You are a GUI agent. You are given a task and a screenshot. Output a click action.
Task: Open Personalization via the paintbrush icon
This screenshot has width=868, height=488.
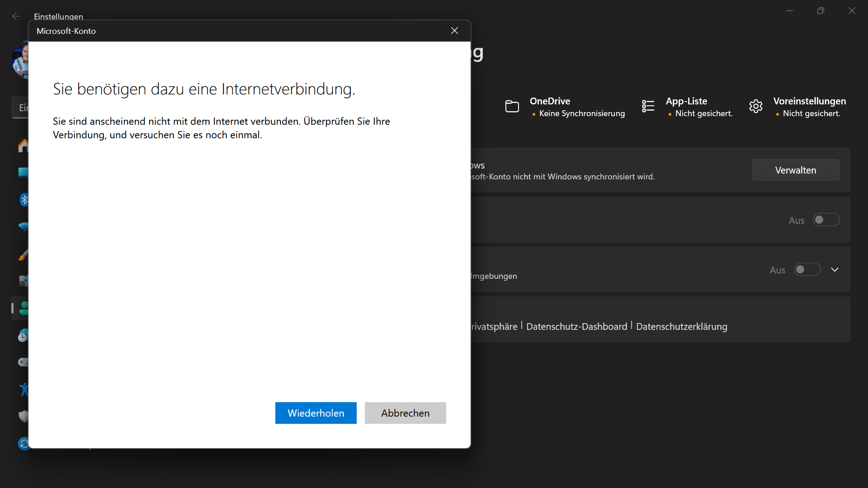click(24, 254)
